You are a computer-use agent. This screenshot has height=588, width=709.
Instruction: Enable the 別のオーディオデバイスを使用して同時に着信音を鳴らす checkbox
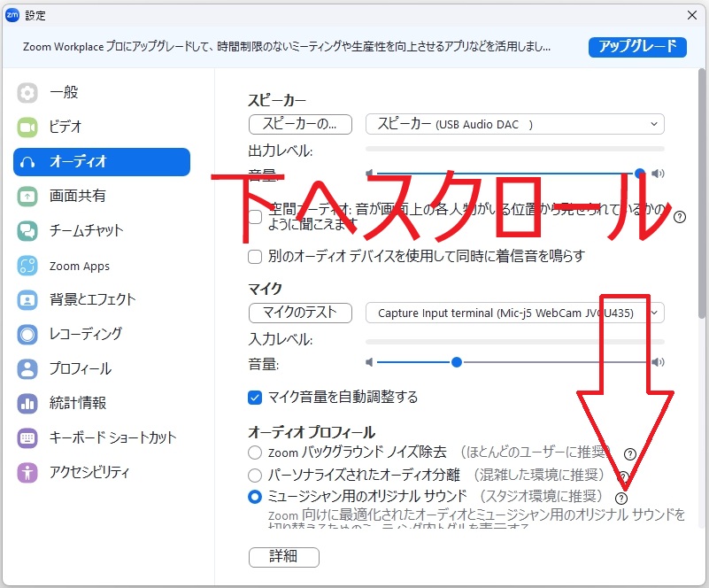[x=255, y=257]
